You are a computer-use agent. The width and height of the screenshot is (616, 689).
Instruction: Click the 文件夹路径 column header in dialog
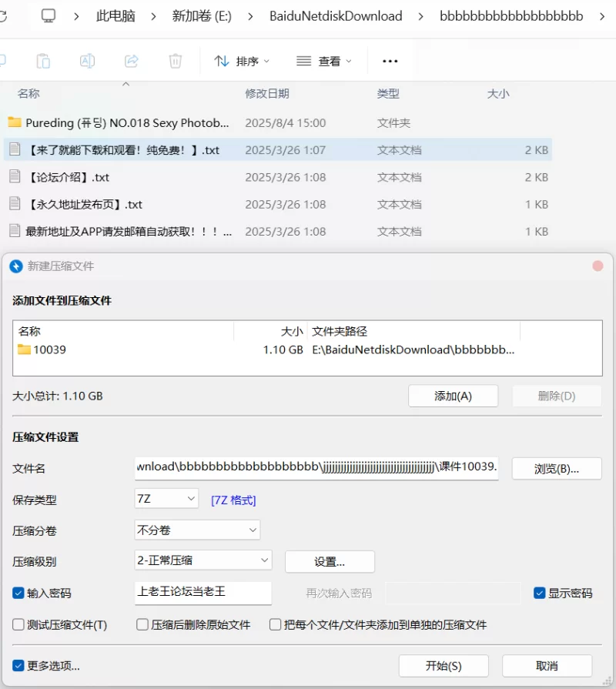(340, 331)
